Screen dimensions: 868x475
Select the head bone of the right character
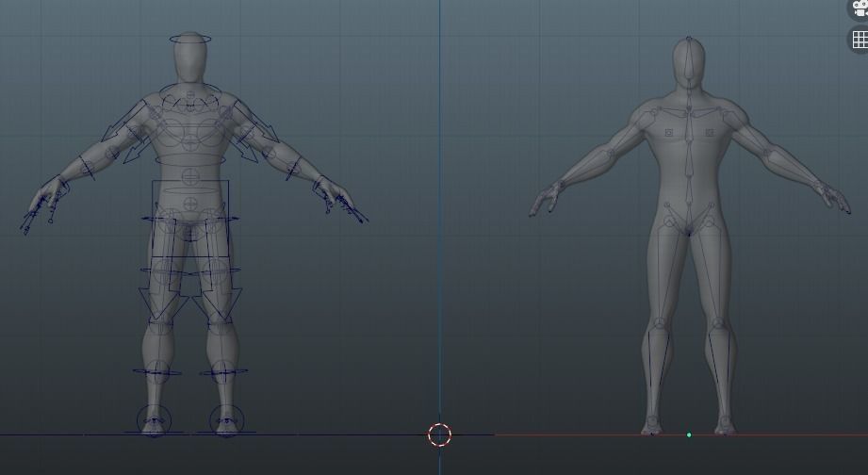point(689,59)
